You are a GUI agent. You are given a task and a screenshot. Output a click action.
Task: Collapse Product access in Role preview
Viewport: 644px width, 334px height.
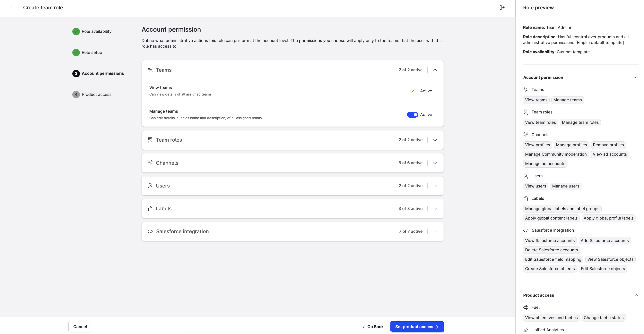pos(636,295)
